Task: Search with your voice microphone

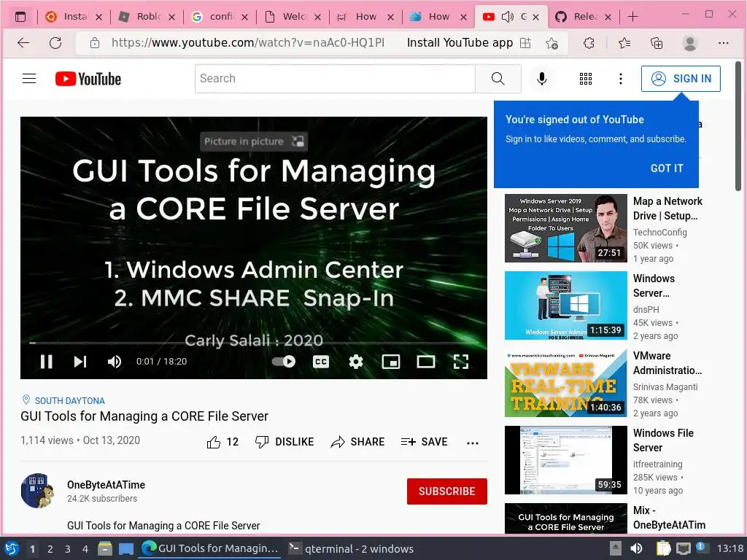Action: (x=542, y=79)
